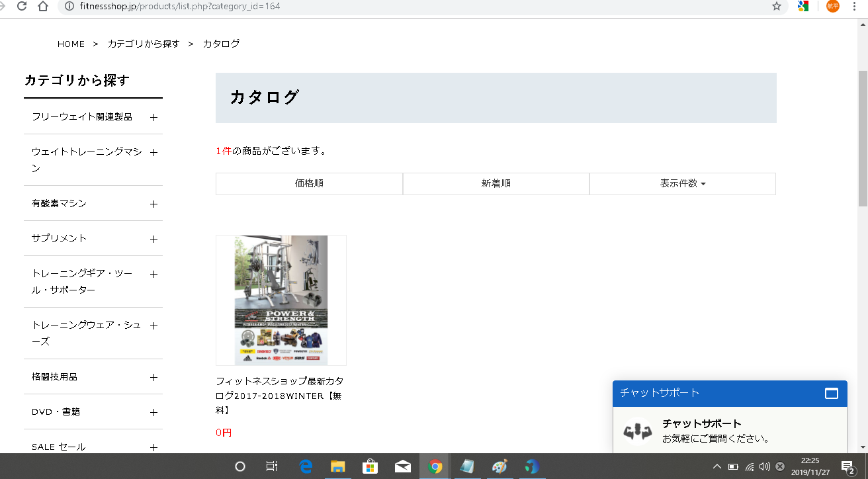Check battery status tray icon

point(734,466)
